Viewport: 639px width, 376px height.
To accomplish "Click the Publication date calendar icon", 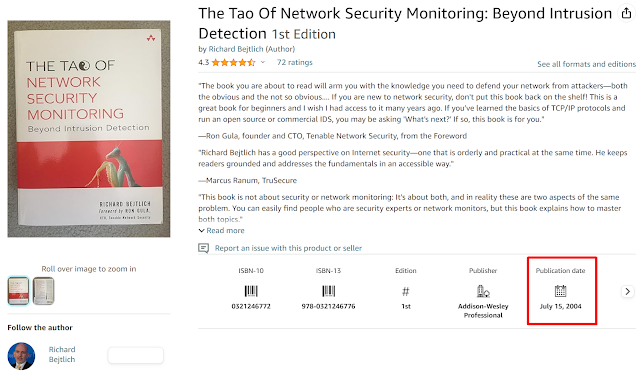I will coord(560,291).
